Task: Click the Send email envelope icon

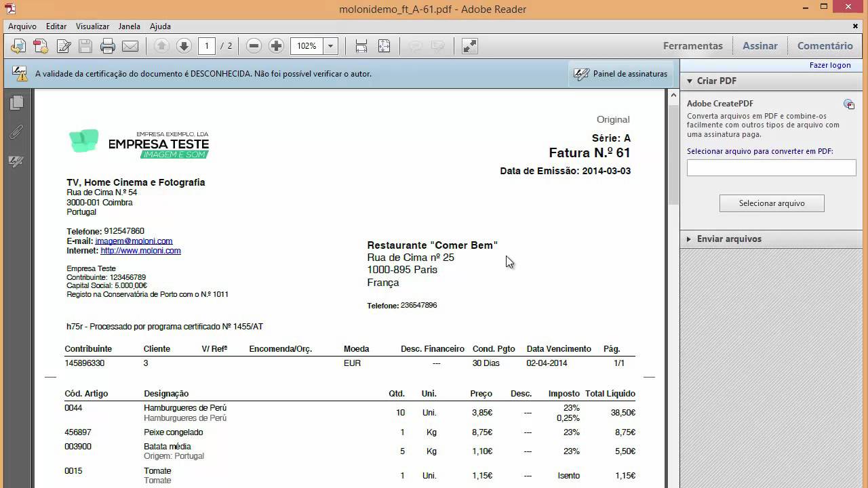Action: [130, 46]
